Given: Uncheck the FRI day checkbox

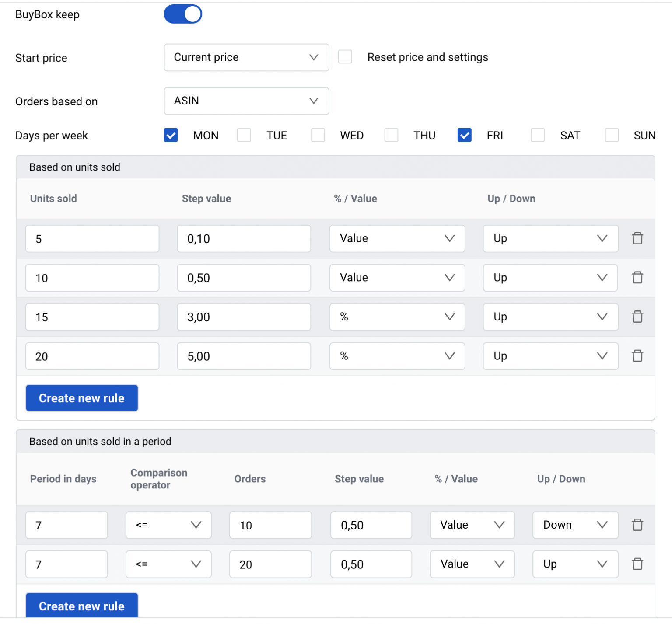Looking at the screenshot, I should click(x=464, y=135).
